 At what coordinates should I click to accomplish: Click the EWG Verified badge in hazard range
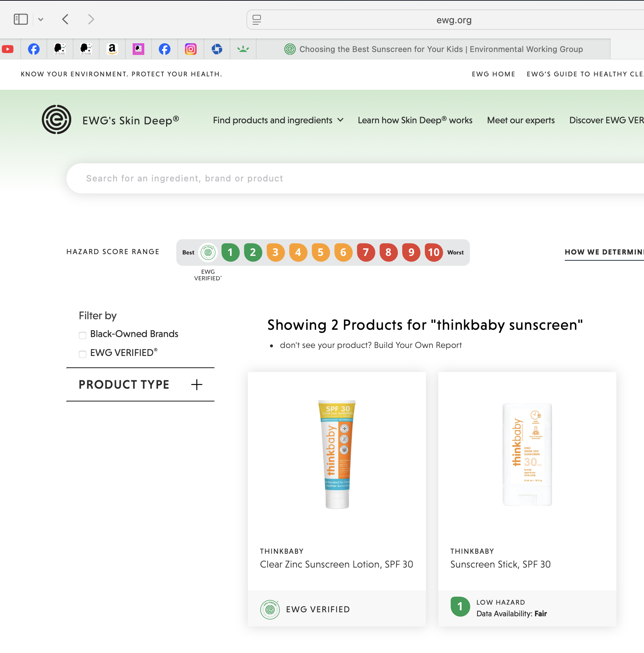pyautogui.click(x=208, y=252)
